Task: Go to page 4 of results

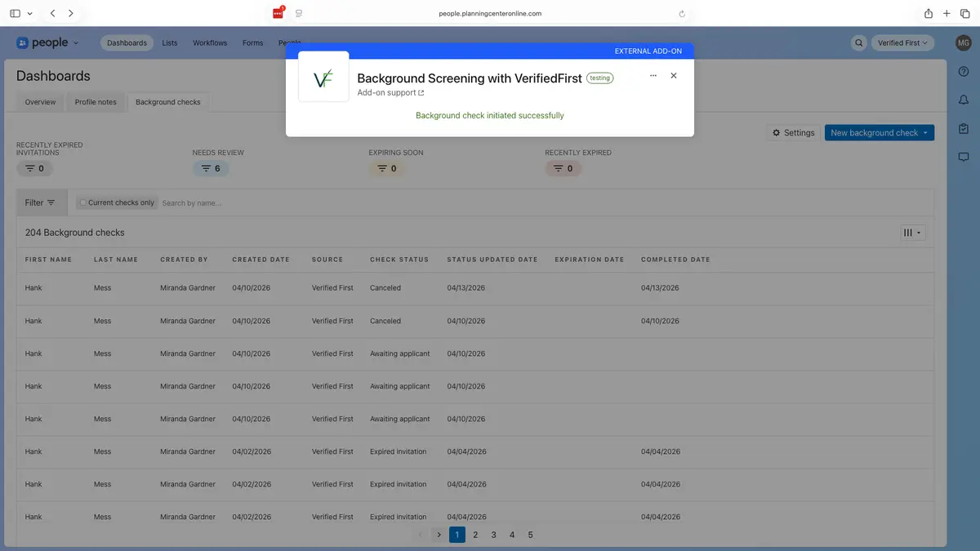Action: click(x=512, y=535)
